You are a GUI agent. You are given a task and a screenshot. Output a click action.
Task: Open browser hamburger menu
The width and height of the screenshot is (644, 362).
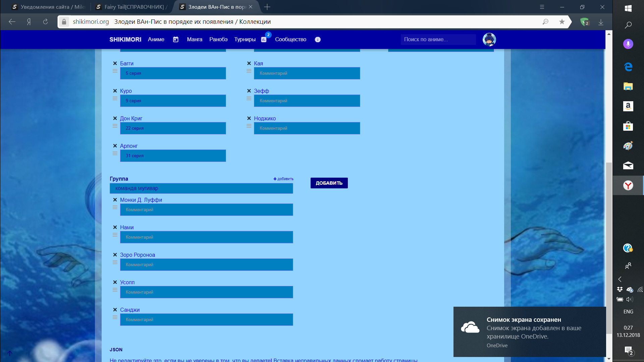(x=542, y=7)
